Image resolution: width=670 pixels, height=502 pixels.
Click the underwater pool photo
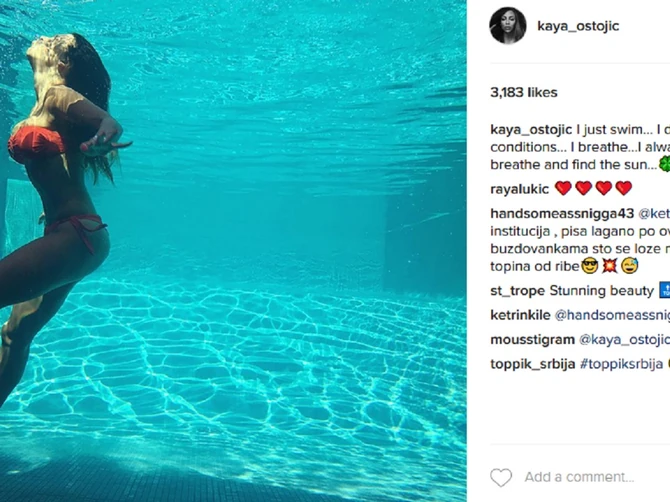tap(233, 251)
